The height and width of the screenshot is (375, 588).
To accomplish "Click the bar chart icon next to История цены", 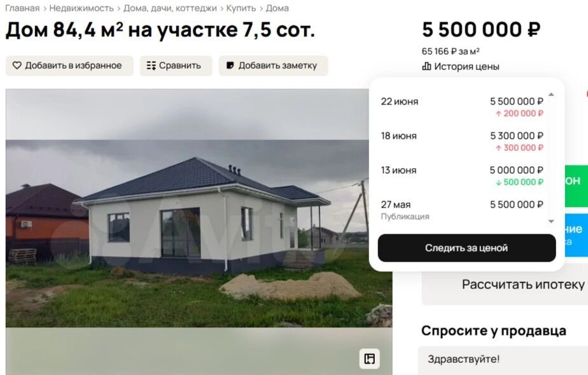I will (426, 66).
